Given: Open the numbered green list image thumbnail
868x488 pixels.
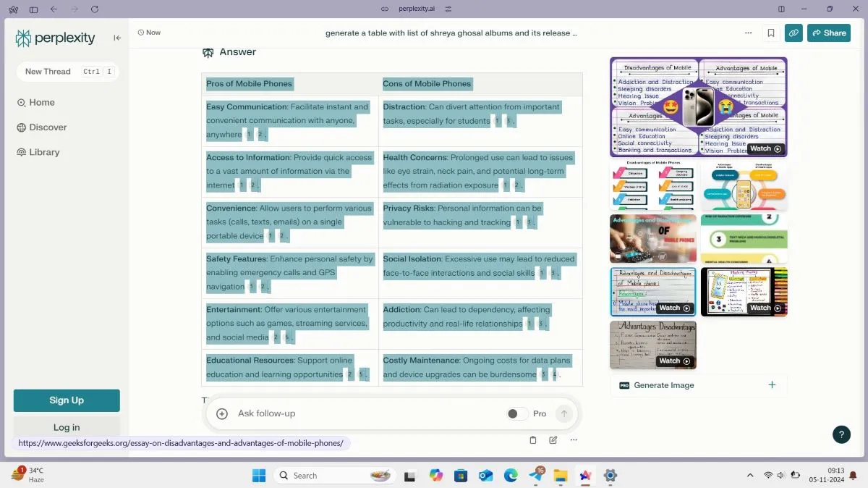Looking at the screenshot, I should pos(744,238).
